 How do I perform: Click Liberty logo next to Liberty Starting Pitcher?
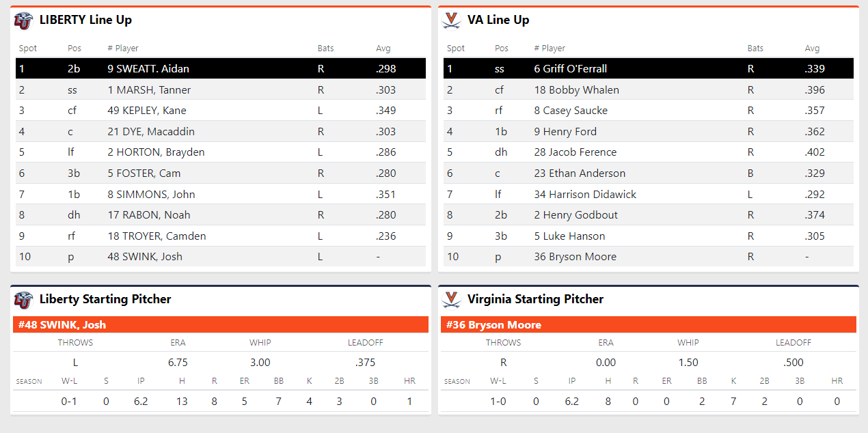pyautogui.click(x=23, y=300)
